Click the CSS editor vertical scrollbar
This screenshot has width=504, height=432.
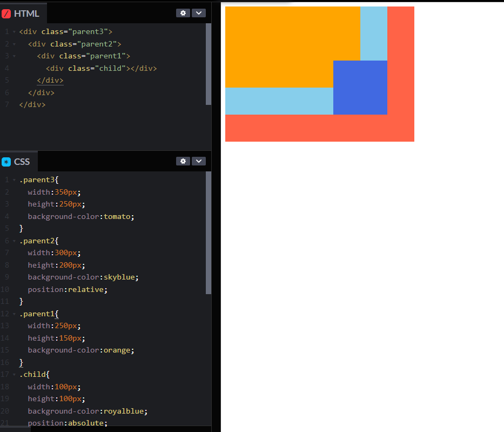209,232
